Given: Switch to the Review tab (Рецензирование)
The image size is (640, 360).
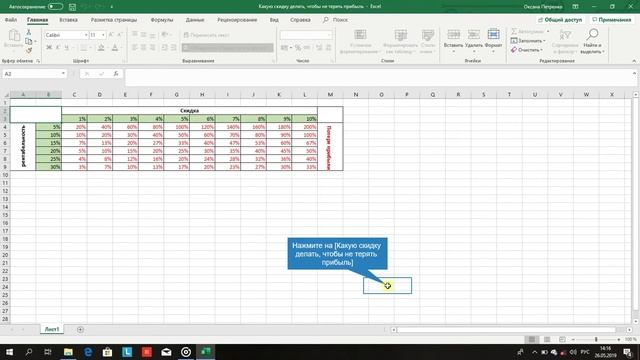Looking at the screenshot, I should tap(237, 20).
